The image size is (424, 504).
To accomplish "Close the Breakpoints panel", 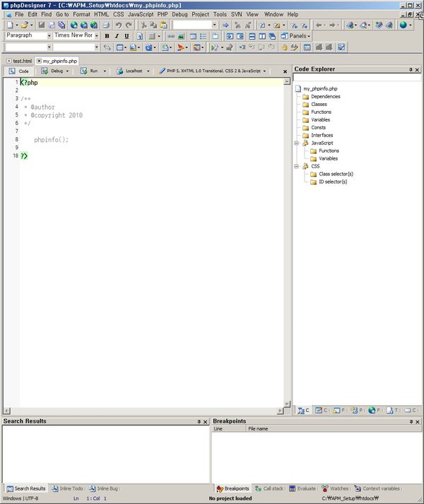I will point(417,422).
